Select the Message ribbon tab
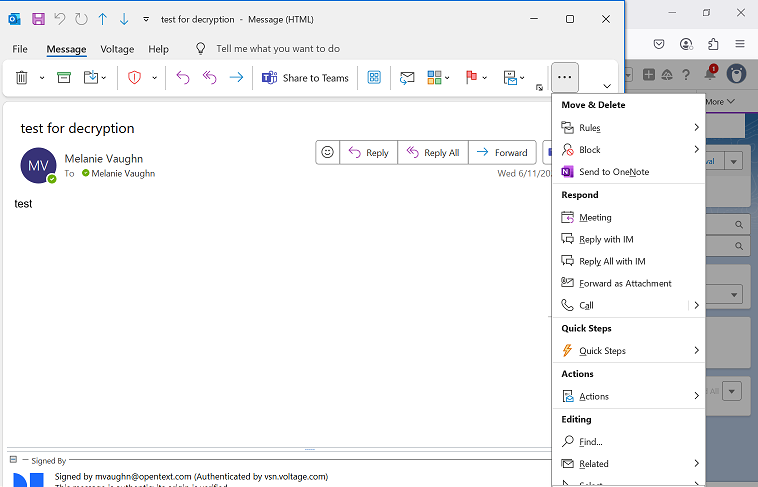758x487 pixels. (x=66, y=49)
